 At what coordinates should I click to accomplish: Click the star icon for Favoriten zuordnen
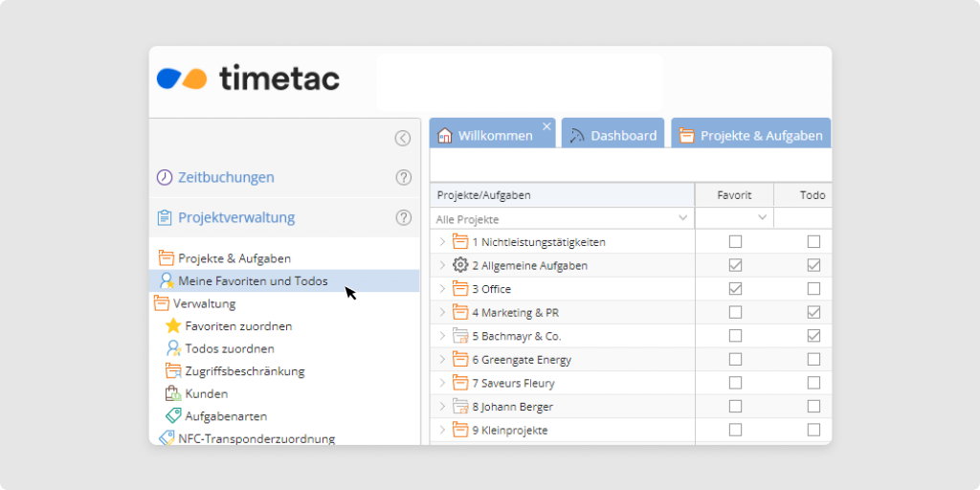[173, 326]
